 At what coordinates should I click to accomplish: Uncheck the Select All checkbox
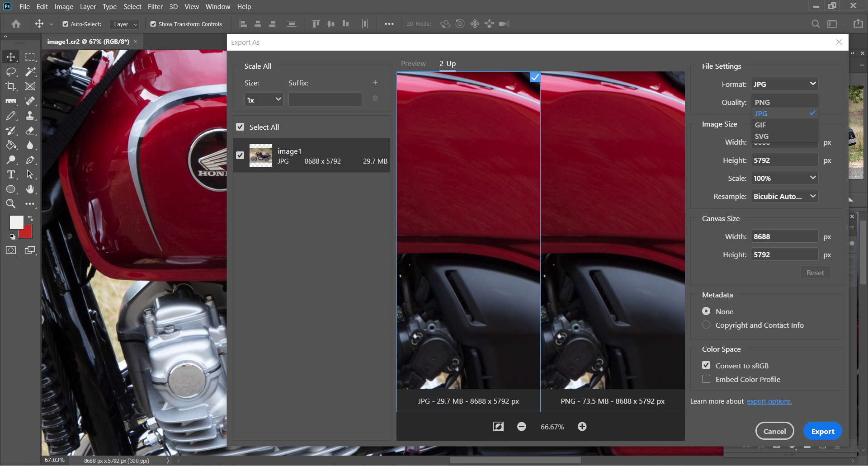240,127
